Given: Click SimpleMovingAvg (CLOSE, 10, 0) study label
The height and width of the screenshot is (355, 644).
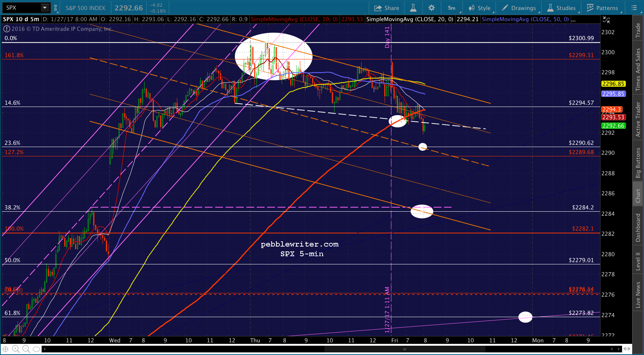Looking at the screenshot, I should pyautogui.click(x=294, y=19).
